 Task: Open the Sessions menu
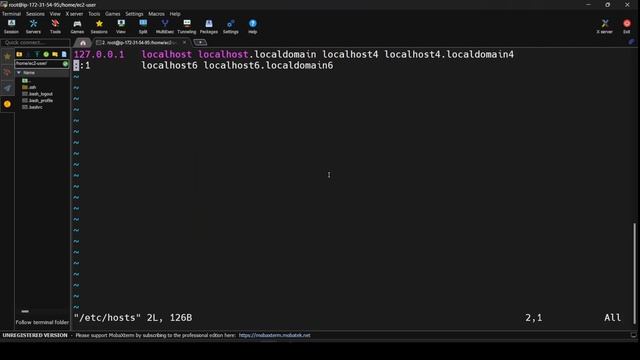(35, 14)
